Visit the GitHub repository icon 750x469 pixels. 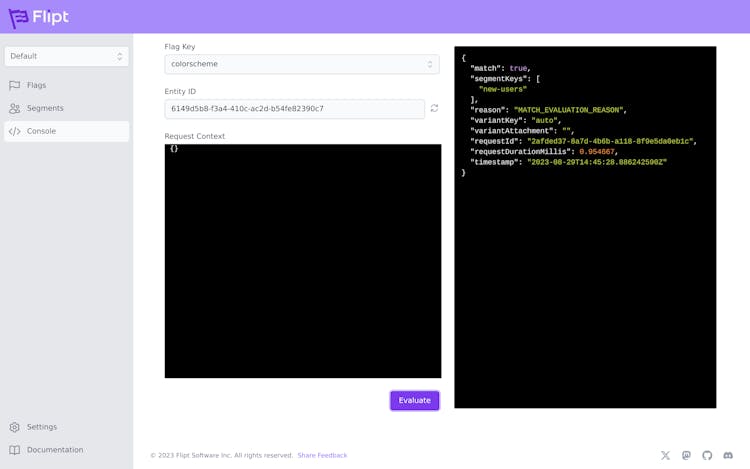point(707,455)
